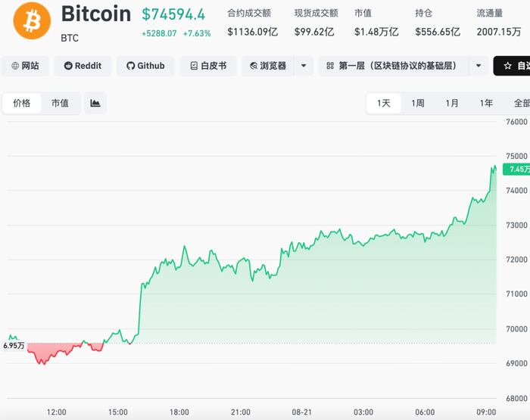Image resolution: width=530 pixels, height=420 pixels.
Task: Click the green 7.45万 price marker
Action: pyautogui.click(x=516, y=169)
